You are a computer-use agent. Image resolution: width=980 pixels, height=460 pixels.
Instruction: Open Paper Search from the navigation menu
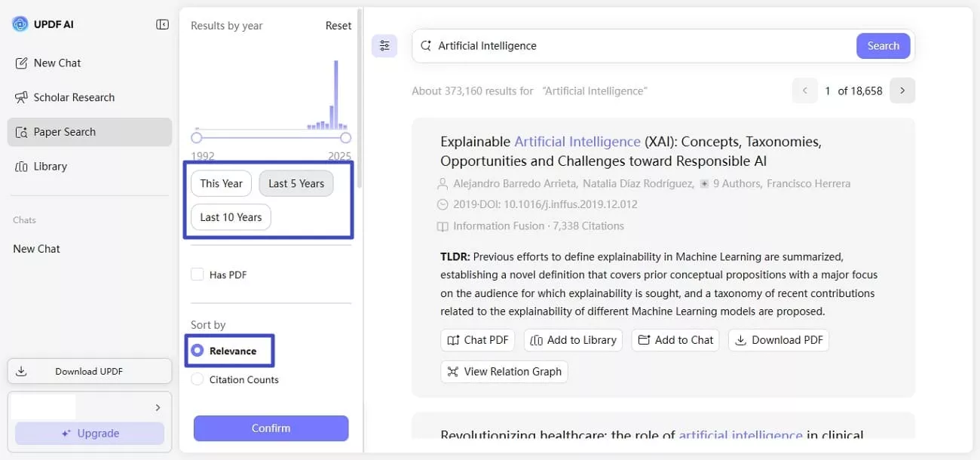coord(66,132)
